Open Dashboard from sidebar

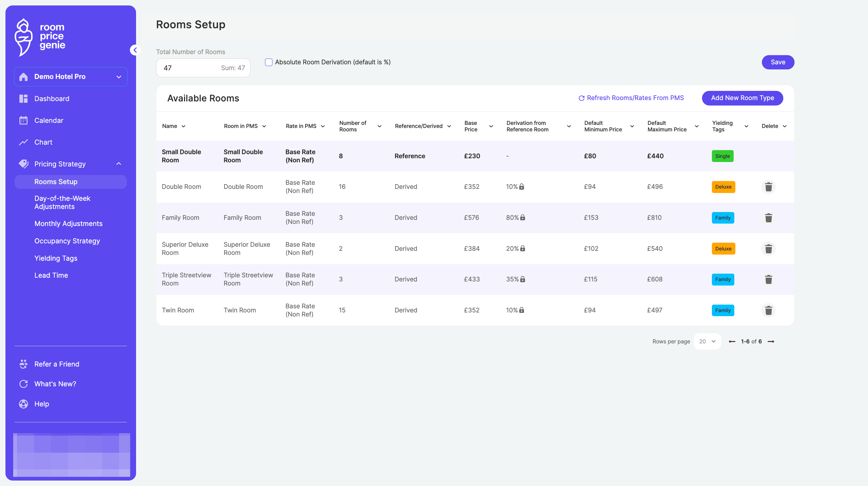[52, 99]
